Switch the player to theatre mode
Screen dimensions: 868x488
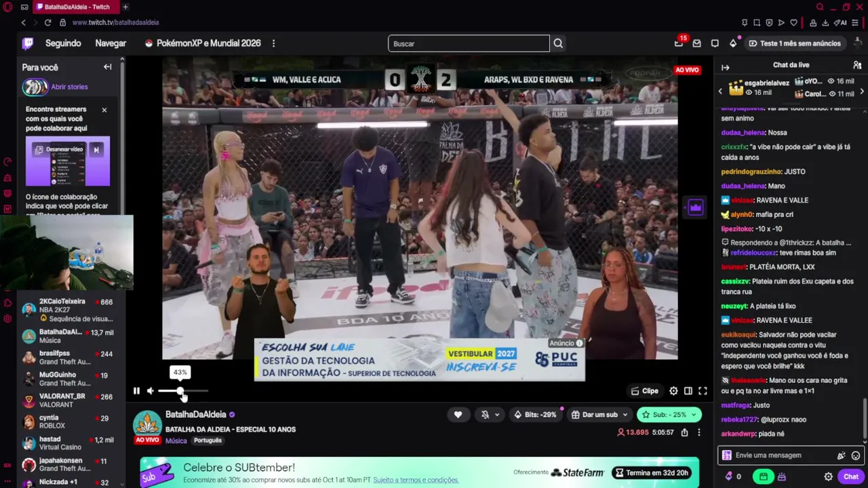(688, 391)
